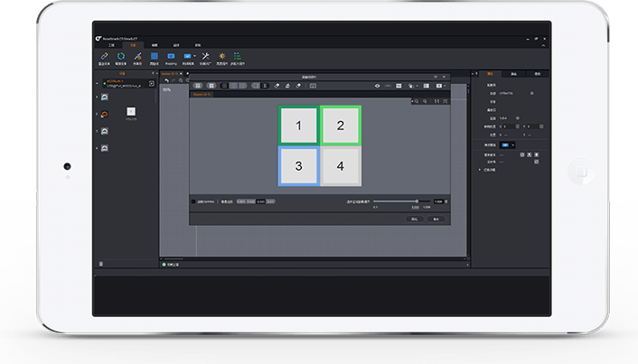The width and height of the screenshot is (638, 364).
Task: Click the green multi-function list icon
Action: 239,56
